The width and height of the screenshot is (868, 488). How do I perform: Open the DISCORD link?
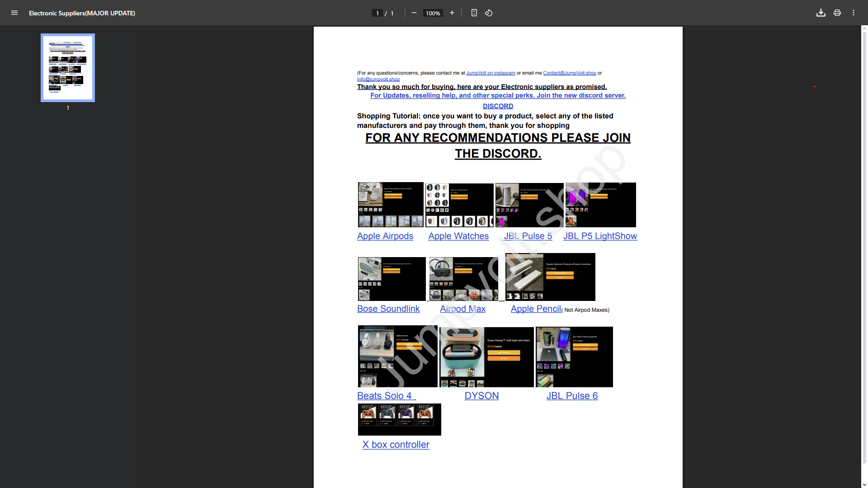[x=498, y=106]
